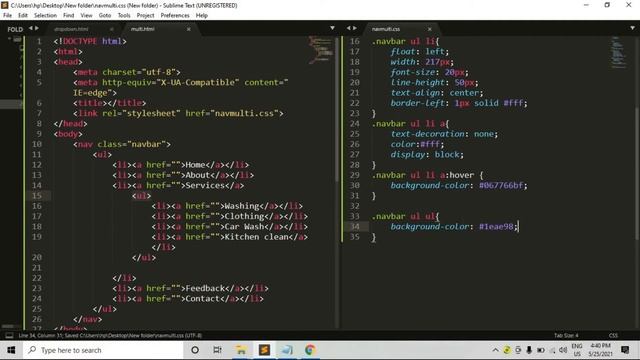Open Cortana from taskbar
640x360 pixels.
click(195, 350)
